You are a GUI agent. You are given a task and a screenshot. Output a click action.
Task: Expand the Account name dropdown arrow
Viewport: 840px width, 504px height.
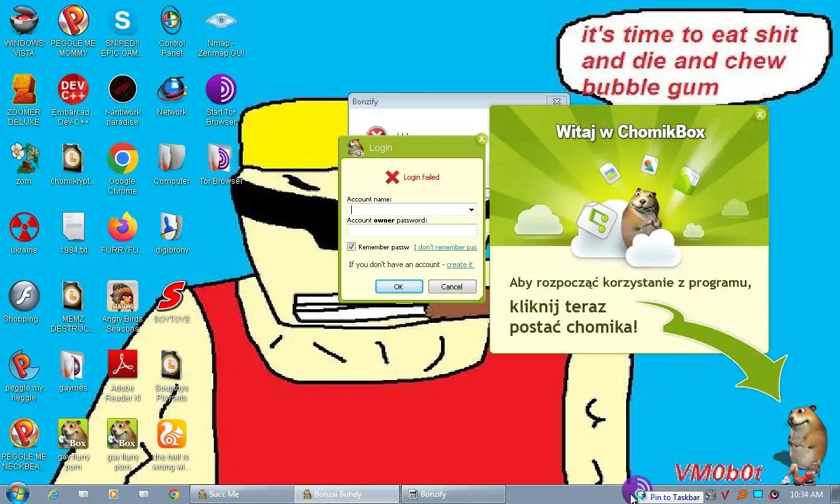[x=471, y=210]
